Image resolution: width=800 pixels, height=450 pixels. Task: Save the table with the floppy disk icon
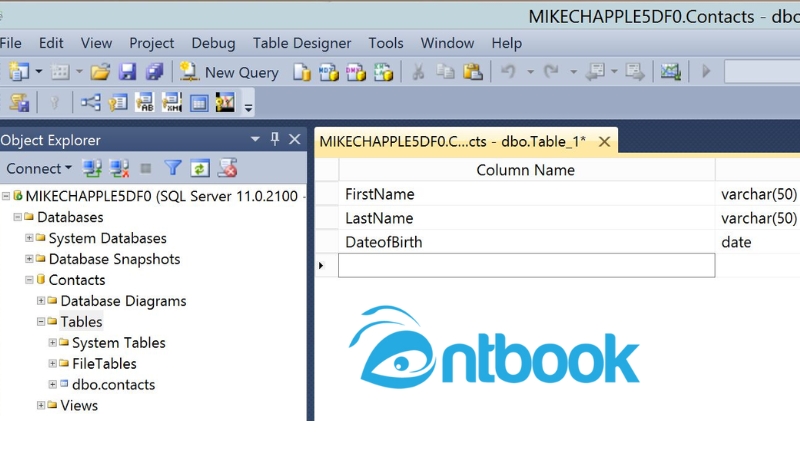click(127, 72)
